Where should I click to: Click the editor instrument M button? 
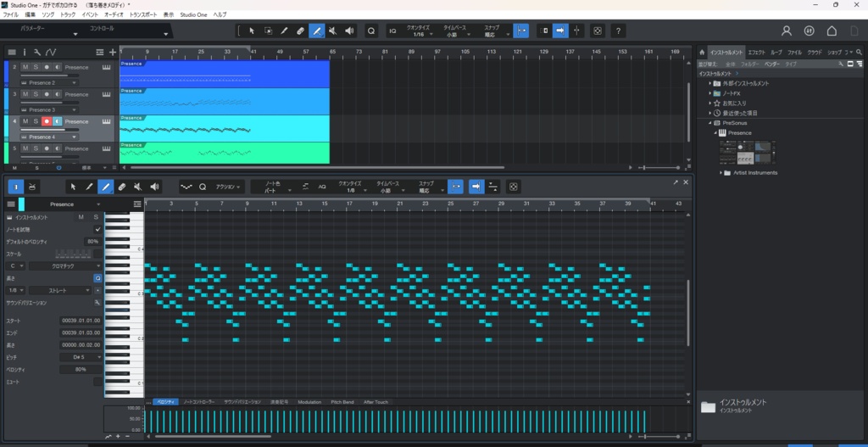(x=81, y=217)
